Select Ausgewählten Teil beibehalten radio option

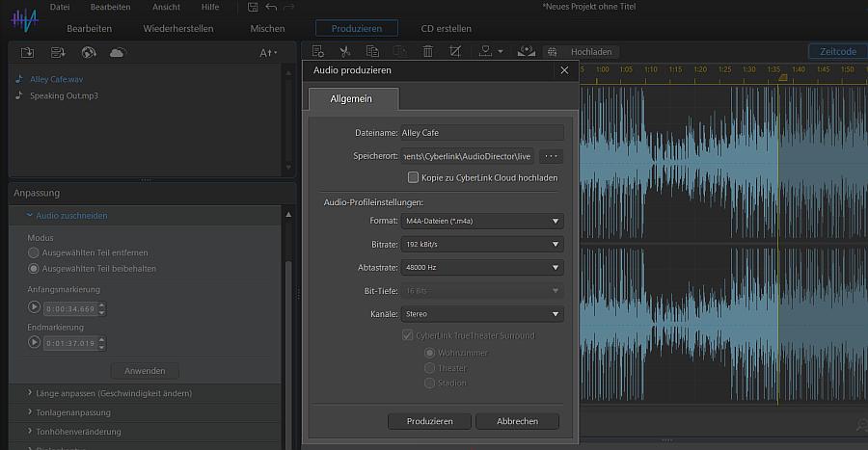[34, 269]
